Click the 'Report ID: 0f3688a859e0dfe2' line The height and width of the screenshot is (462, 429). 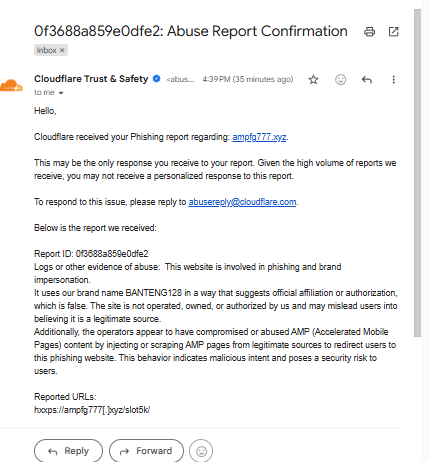[91, 254]
